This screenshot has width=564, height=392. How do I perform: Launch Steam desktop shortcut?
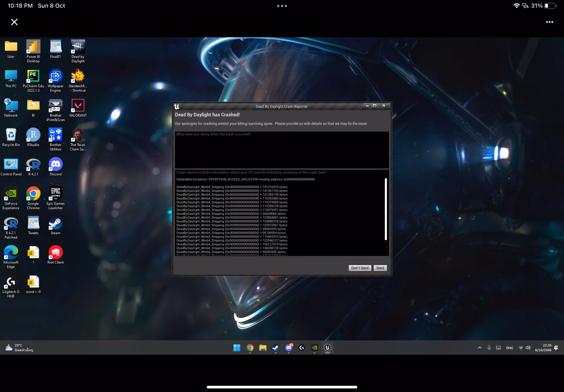coord(56,226)
